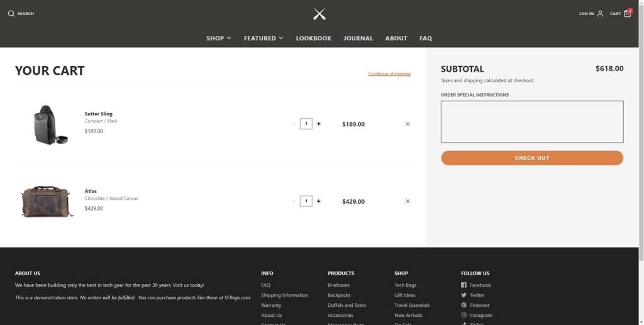The width and height of the screenshot is (644, 325).
Task: Increase Atlas quantity with plus
Action: click(319, 201)
